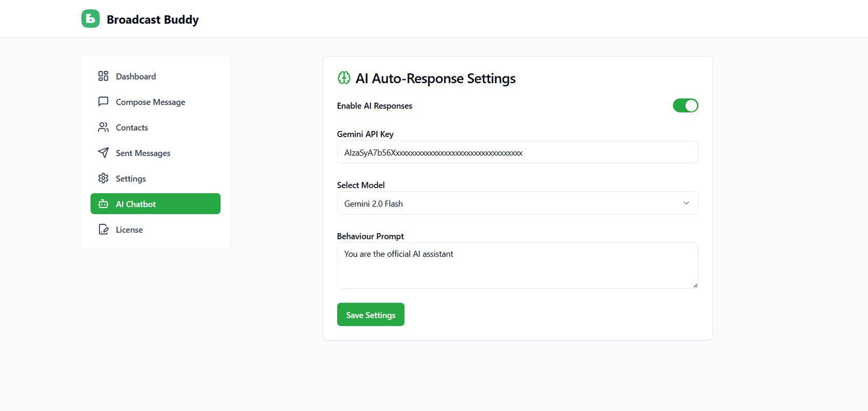Open the Select Model dropdown

[517, 203]
